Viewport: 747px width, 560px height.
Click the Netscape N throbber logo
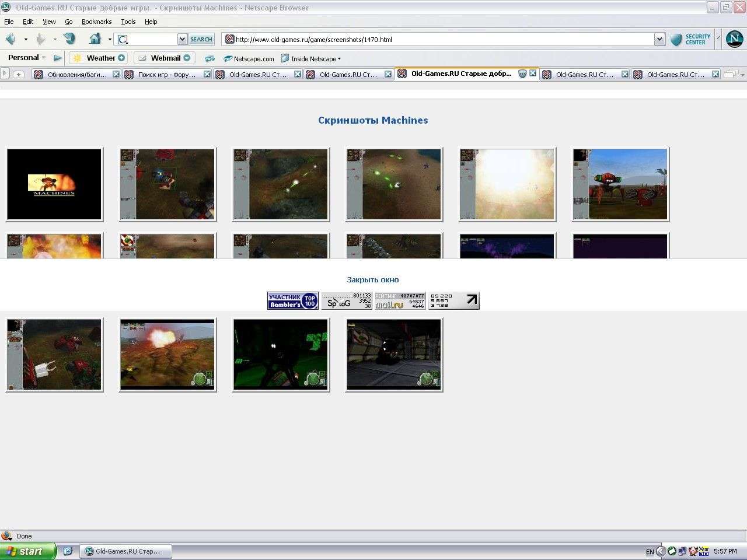click(x=734, y=39)
